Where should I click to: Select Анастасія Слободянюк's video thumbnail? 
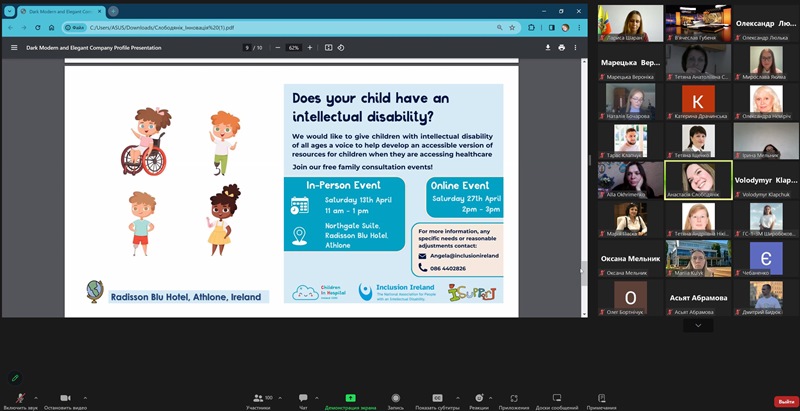[697, 180]
